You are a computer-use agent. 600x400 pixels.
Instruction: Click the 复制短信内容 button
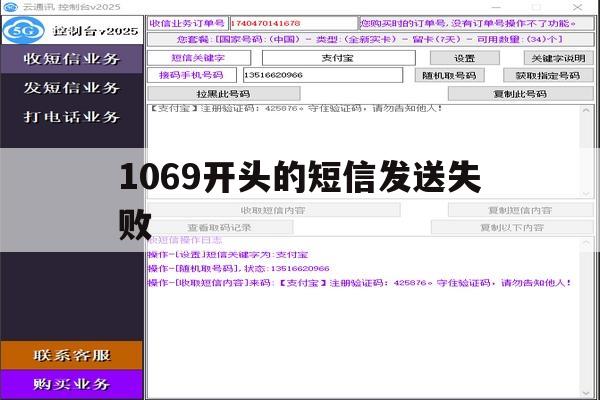click(520, 210)
